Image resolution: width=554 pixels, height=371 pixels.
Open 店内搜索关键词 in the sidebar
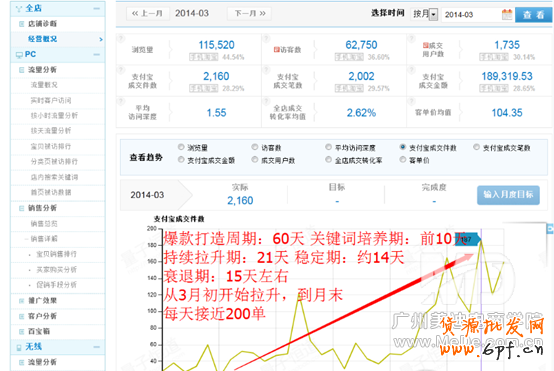[54, 177]
